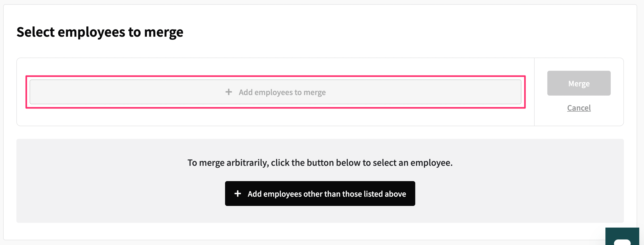This screenshot has width=644, height=245.
Task: Click the Merge label on the gray button
Action: point(579,84)
